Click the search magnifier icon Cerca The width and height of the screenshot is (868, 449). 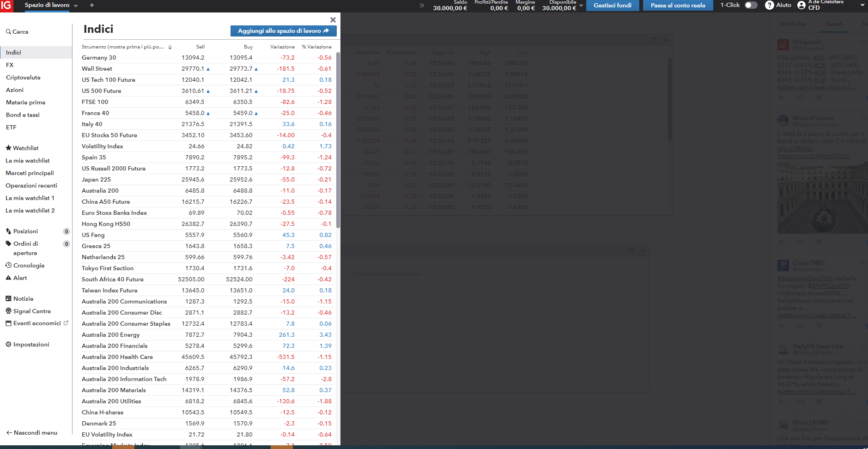(x=8, y=32)
